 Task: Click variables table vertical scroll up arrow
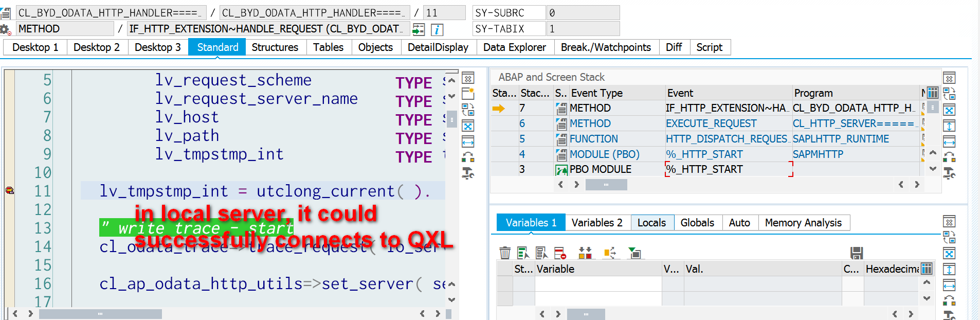coord(927,282)
